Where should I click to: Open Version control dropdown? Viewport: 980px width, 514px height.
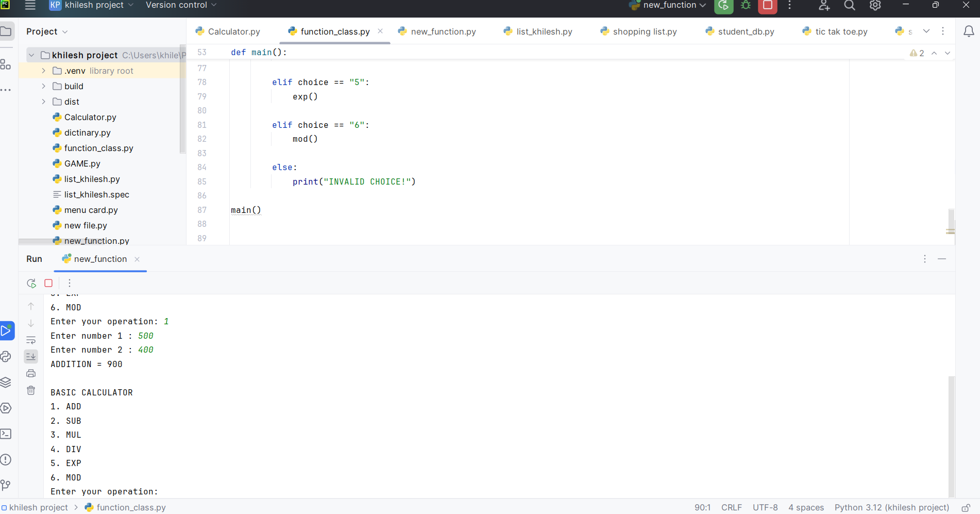(181, 5)
